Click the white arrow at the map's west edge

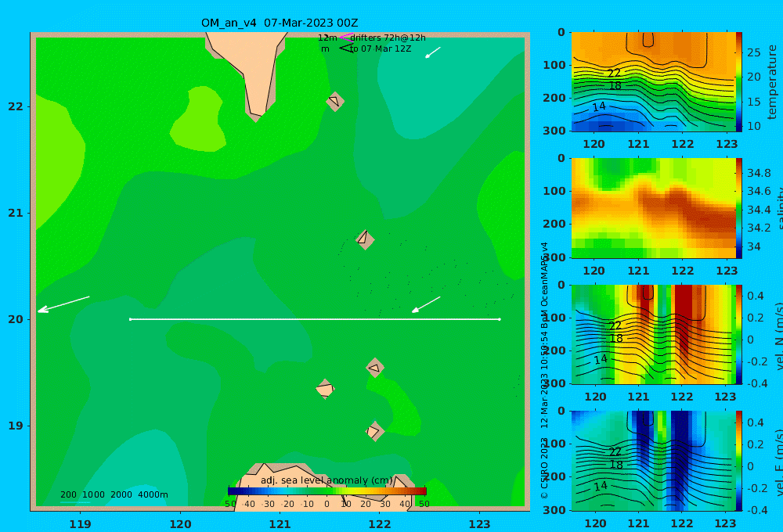tap(63, 304)
